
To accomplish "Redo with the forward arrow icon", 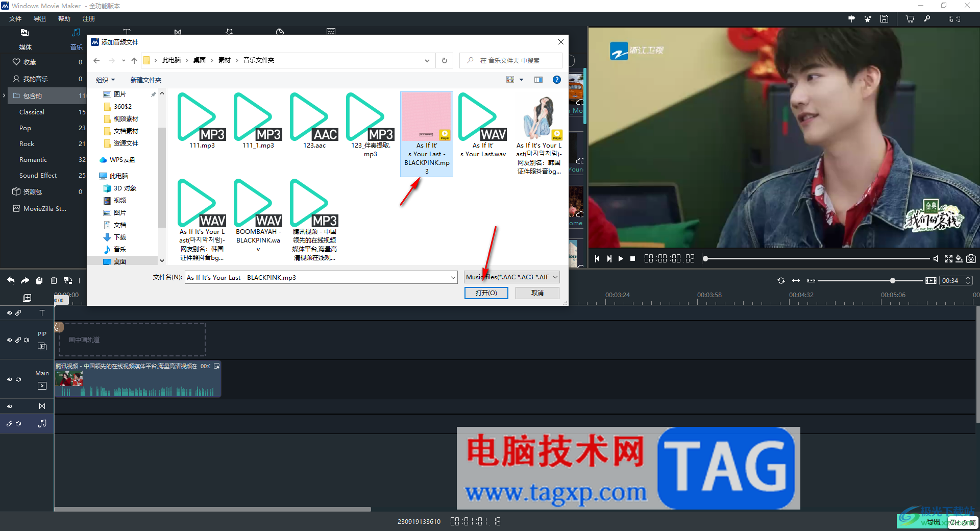I will (25, 280).
